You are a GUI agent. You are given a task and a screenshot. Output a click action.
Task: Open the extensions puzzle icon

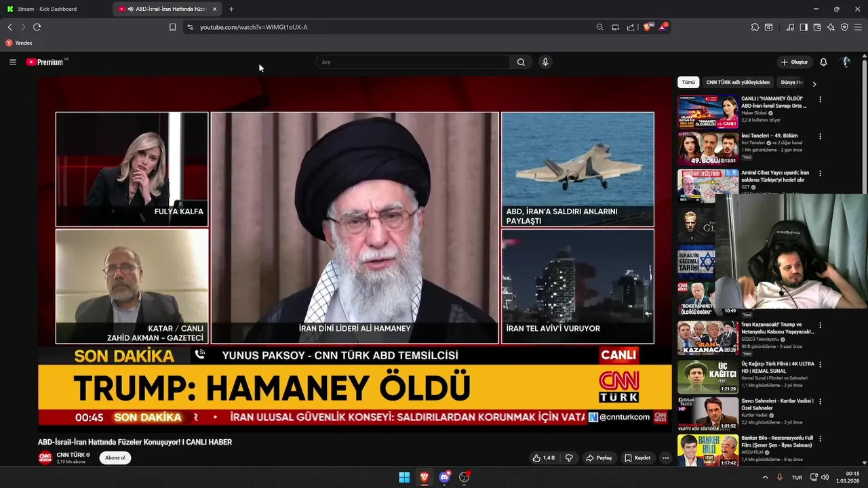click(755, 27)
